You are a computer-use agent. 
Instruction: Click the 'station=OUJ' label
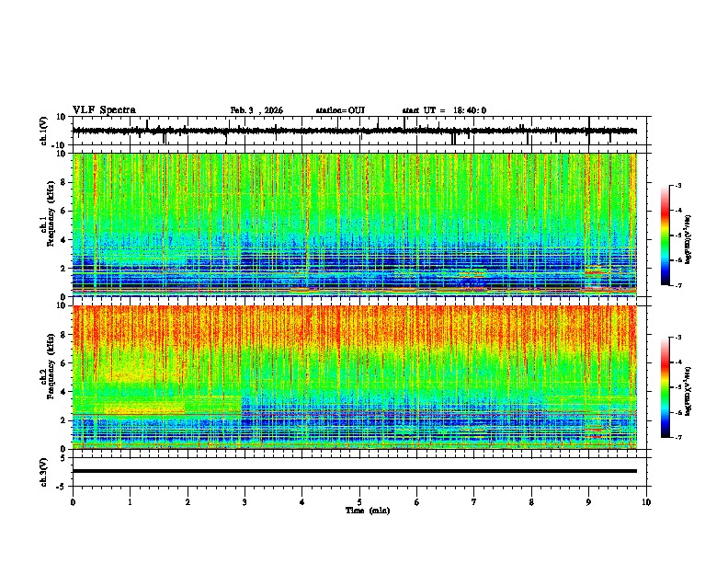[x=340, y=110]
